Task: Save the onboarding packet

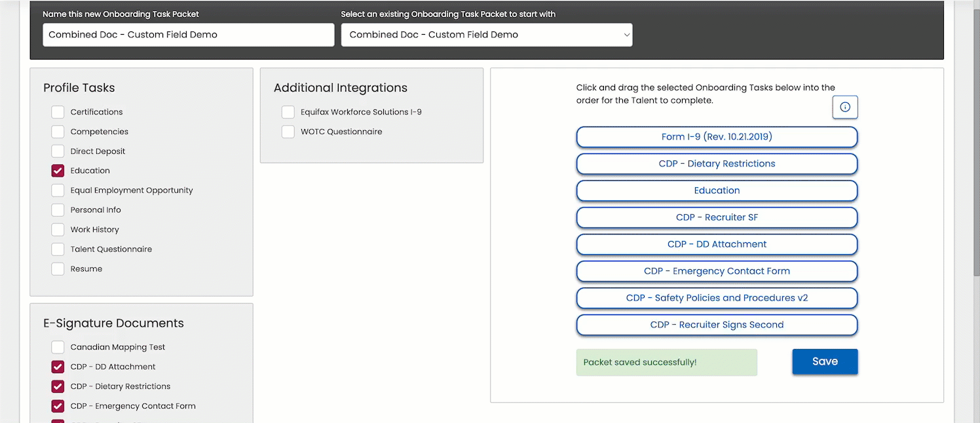Action: pyautogui.click(x=825, y=361)
